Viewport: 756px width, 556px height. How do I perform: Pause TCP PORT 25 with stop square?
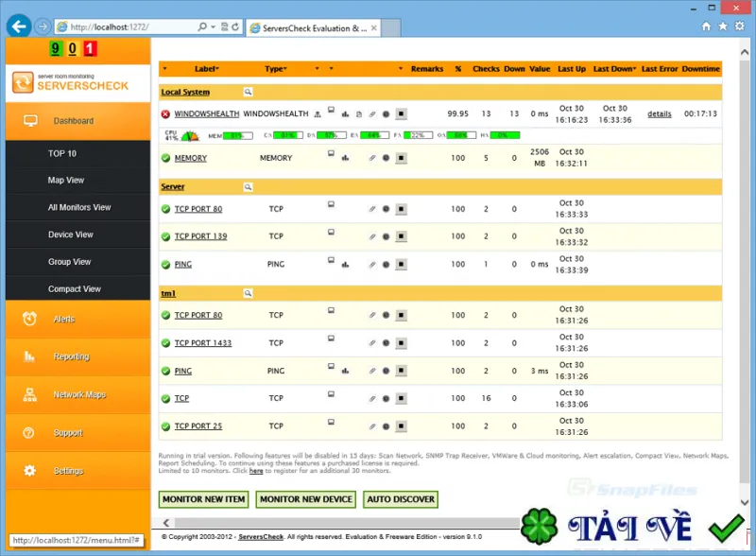click(401, 426)
